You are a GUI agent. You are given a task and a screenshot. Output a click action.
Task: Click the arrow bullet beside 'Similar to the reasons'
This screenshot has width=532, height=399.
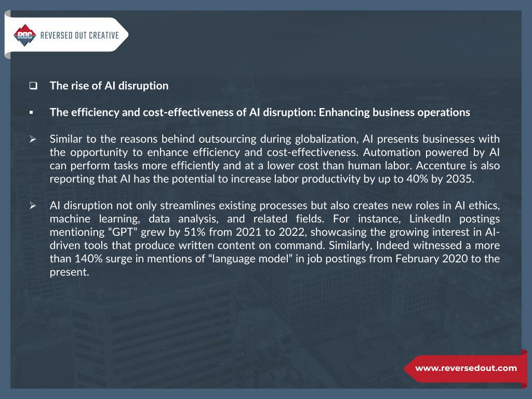pyautogui.click(x=33, y=139)
